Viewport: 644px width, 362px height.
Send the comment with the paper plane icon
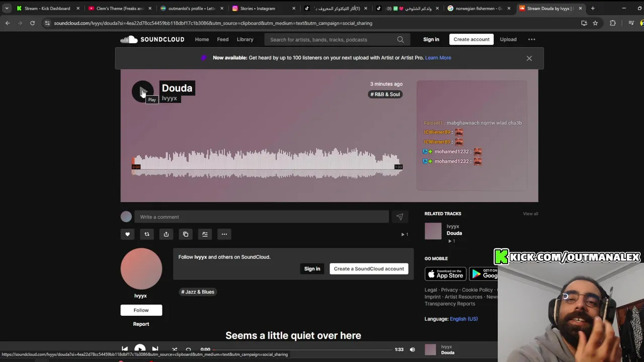coord(399,217)
